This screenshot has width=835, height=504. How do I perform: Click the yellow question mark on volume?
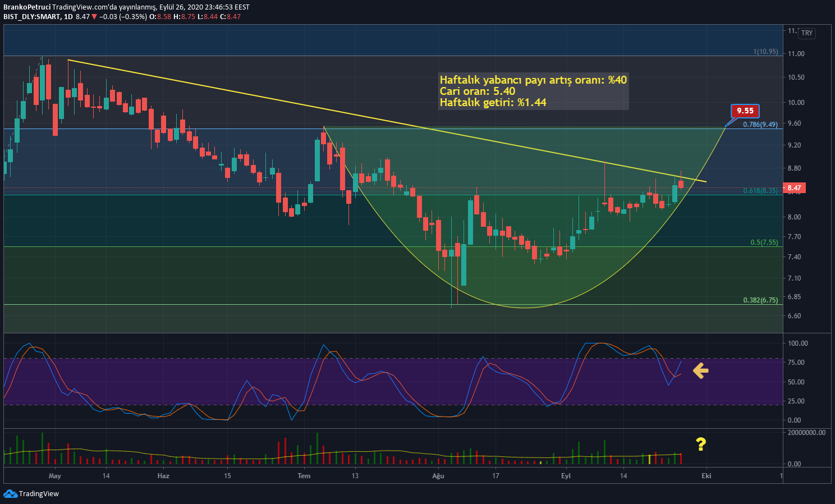[700, 445]
